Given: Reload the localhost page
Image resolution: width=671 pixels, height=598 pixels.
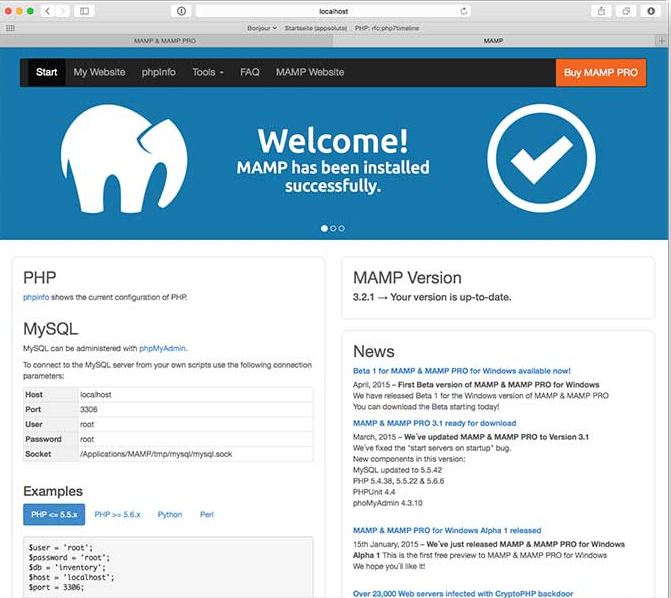Looking at the screenshot, I should [463, 11].
